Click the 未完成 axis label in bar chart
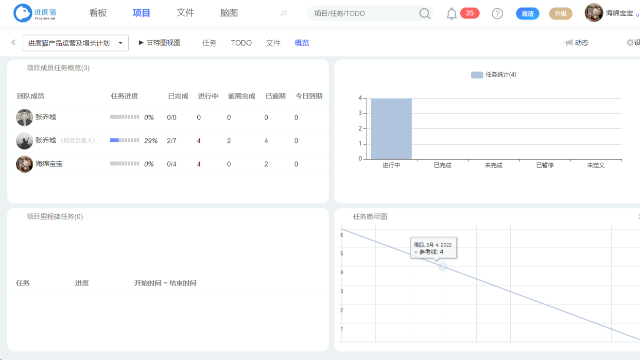 493,165
